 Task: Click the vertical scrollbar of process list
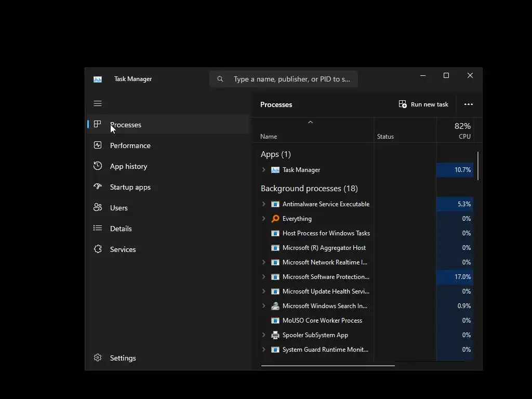(478, 166)
